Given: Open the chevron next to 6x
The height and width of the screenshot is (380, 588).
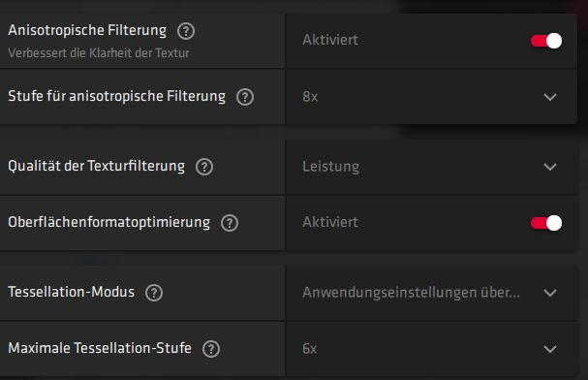Looking at the screenshot, I should click(550, 349).
